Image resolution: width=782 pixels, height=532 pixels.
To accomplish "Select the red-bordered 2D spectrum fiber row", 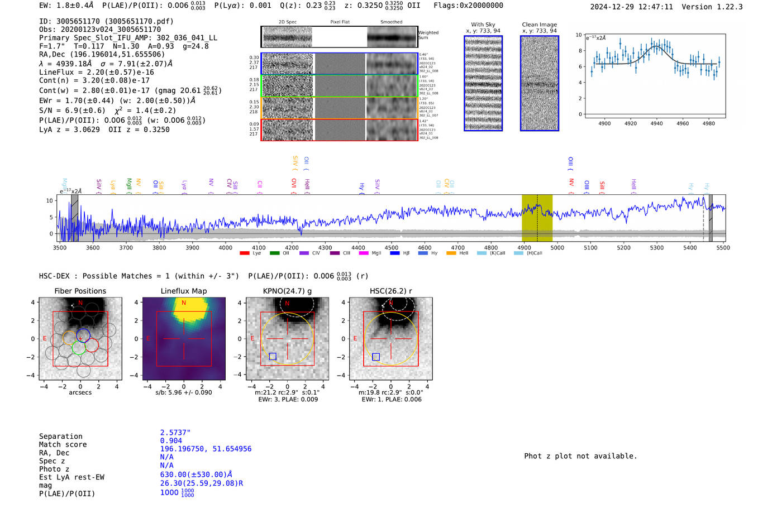I will (339, 130).
